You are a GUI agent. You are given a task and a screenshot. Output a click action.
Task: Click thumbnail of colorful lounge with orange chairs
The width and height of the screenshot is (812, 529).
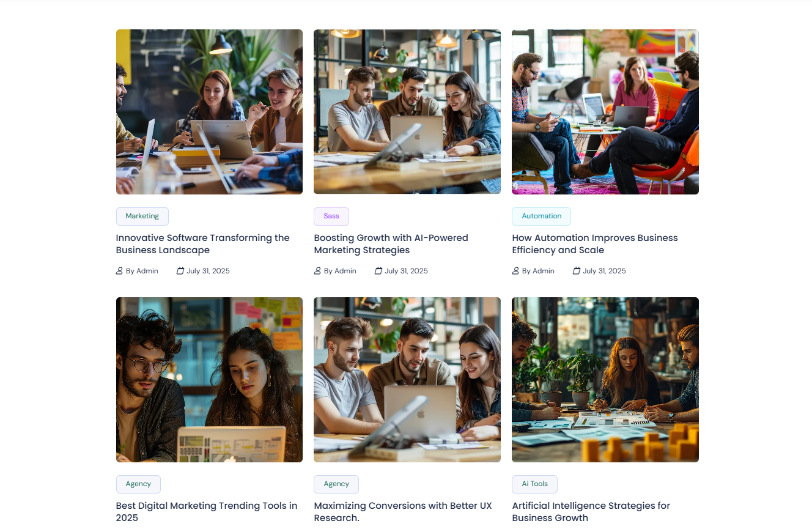605,112
